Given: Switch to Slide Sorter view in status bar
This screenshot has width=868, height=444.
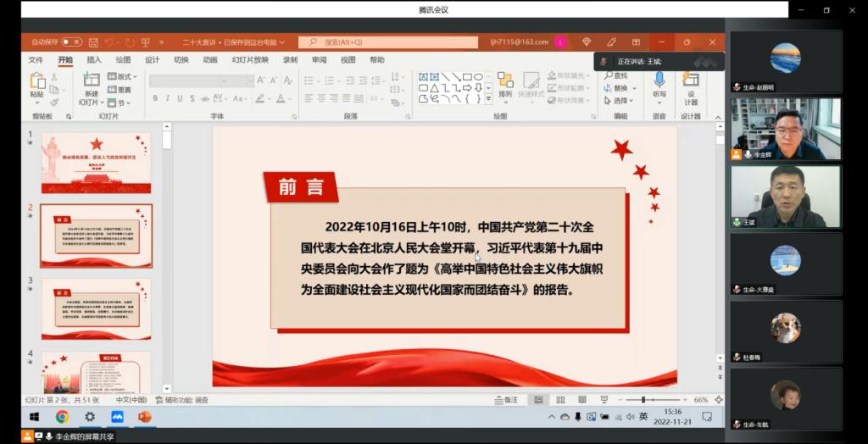Looking at the screenshot, I should click(x=559, y=399).
